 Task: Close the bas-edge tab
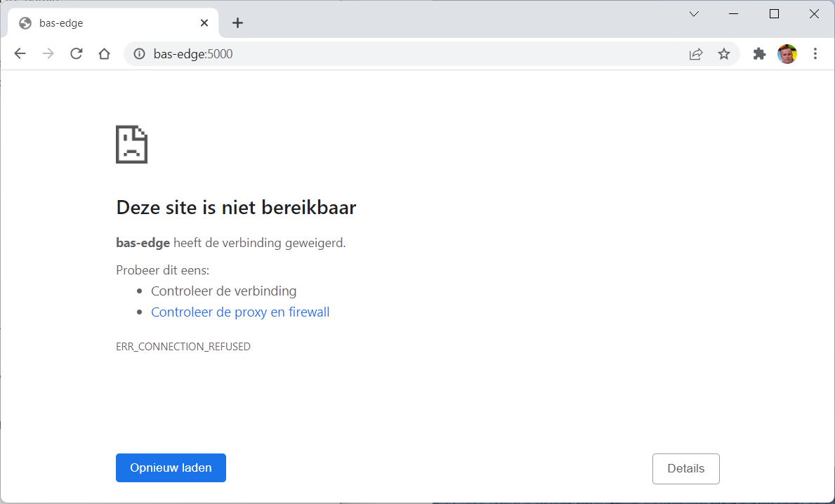tap(204, 23)
